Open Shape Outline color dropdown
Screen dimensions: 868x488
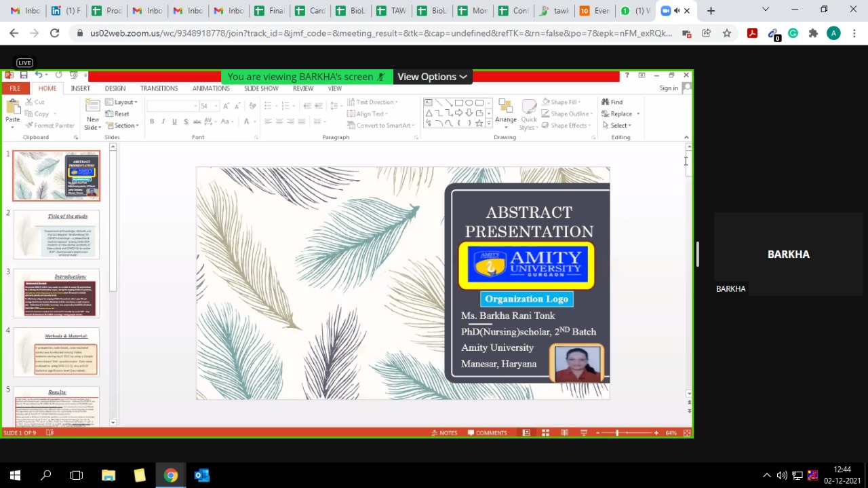566,114
